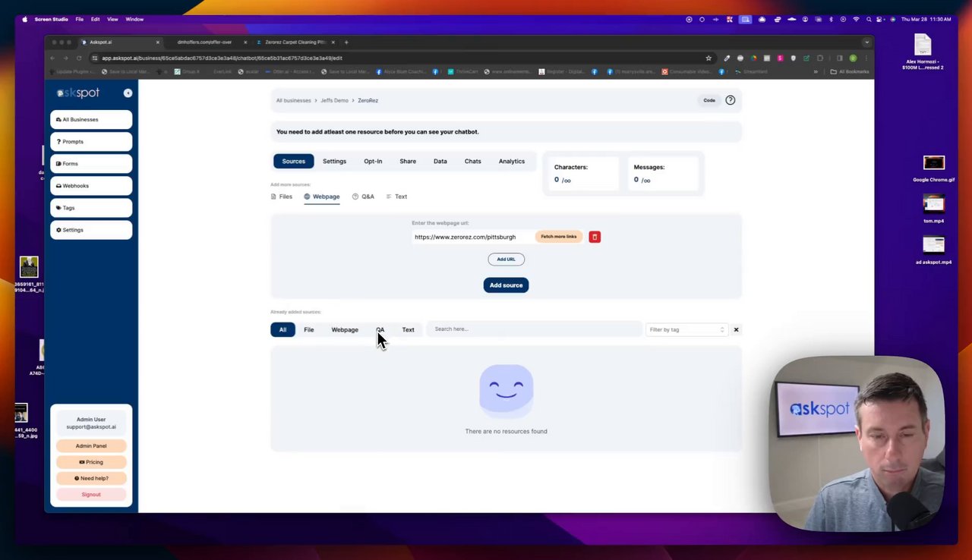Open the Share tab
The image size is (972, 560).
tap(408, 161)
